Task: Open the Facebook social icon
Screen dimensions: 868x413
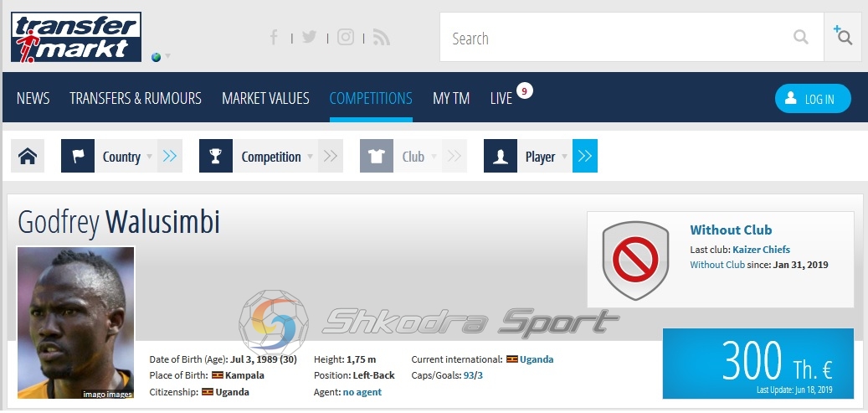Action: click(274, 38)
